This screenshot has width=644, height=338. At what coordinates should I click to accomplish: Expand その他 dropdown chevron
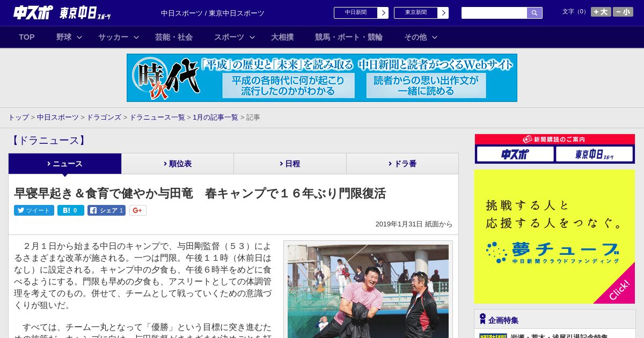tap(435, 37)
